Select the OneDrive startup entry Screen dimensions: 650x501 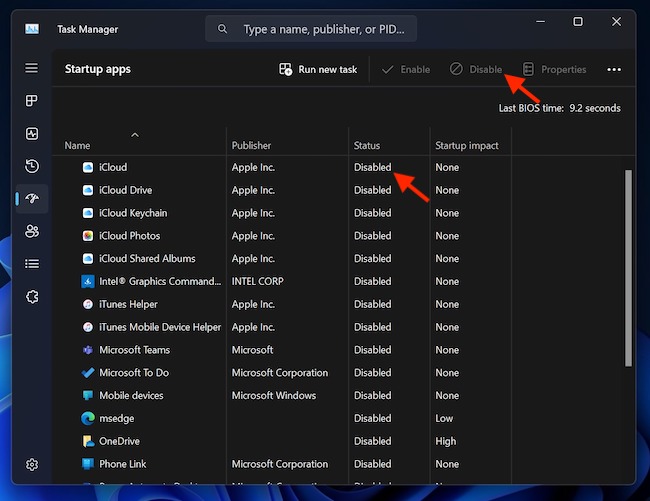tap(119, 441)
